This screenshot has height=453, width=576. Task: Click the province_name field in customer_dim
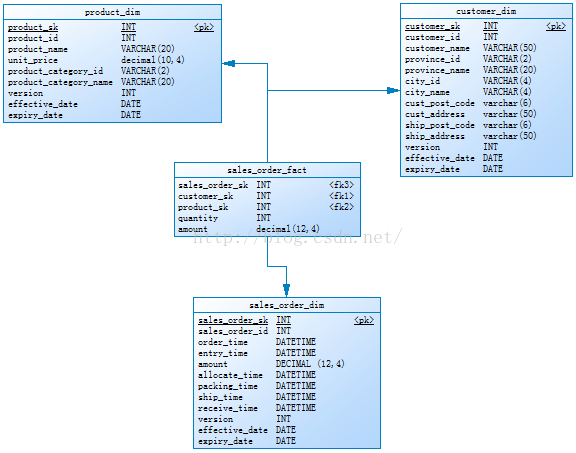click(437, 70)
